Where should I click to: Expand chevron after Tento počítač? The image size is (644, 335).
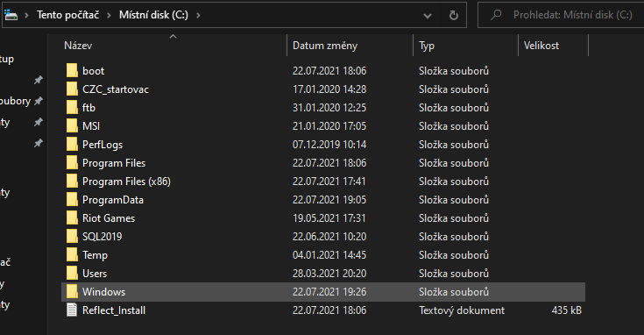(109, 15)
